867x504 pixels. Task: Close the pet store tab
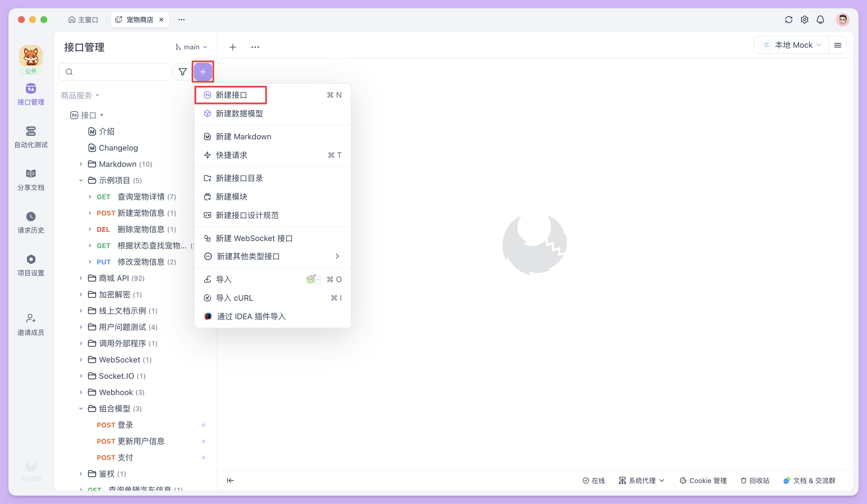161,20
